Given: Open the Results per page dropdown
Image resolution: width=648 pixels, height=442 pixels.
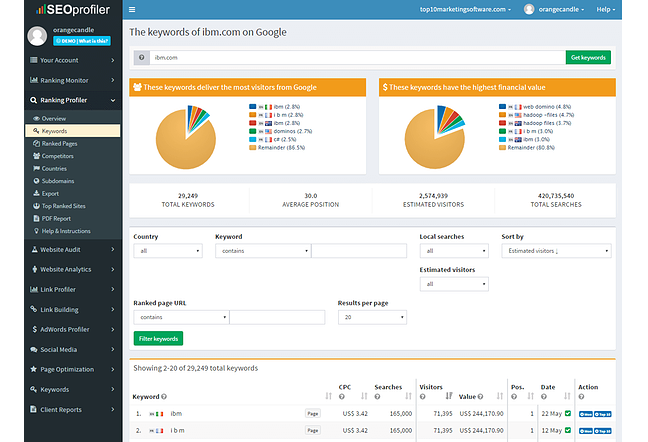Looking at the screenshot, I should click(x=372, y=317).
